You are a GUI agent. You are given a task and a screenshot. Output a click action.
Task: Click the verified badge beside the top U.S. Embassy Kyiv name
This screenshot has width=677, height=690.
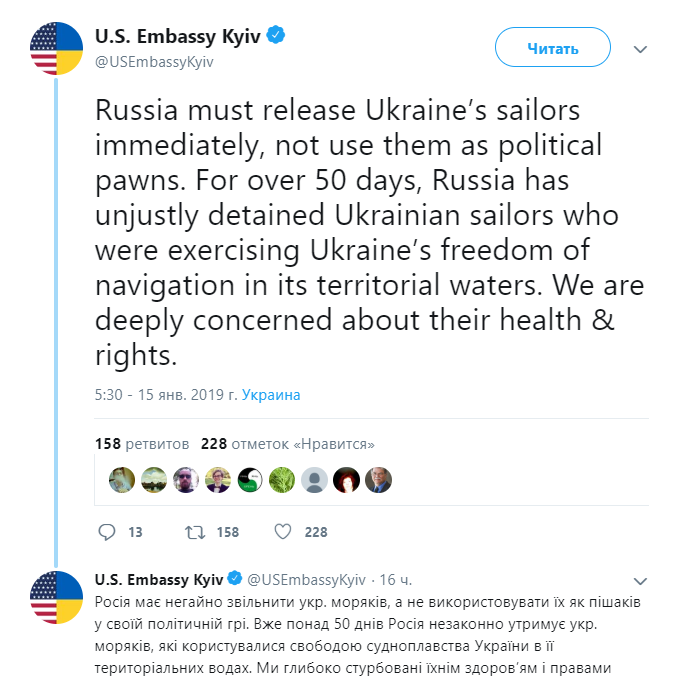[276, 37]
